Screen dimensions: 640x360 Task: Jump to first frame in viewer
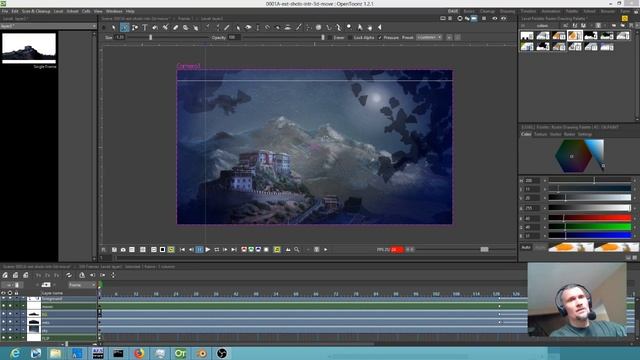[x=182, y=249]
